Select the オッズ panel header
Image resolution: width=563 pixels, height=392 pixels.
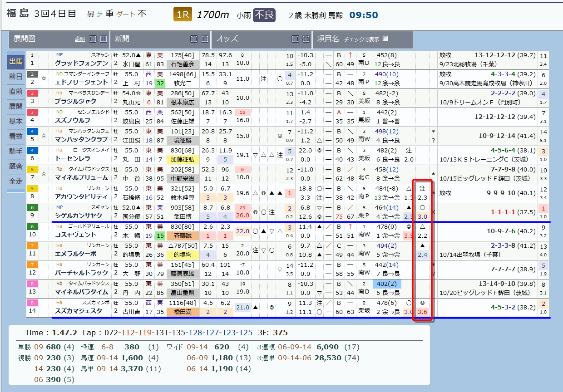[x=262, y=39]
